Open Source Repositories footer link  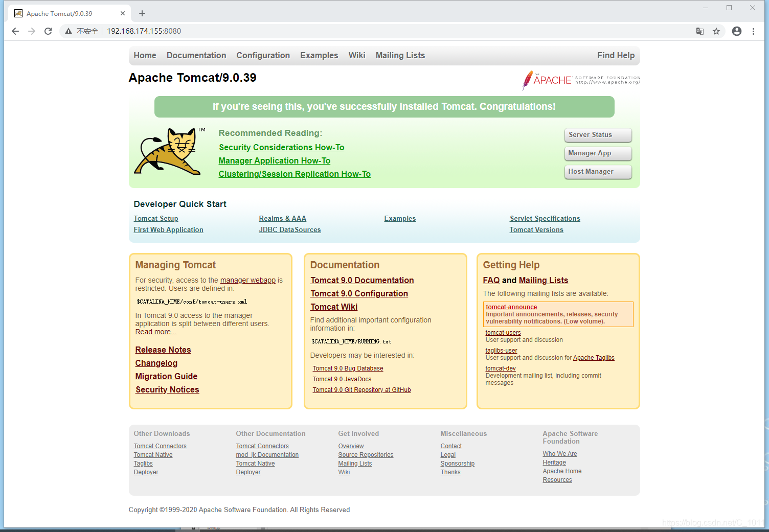pyautogui.click(x=366, y=455)
